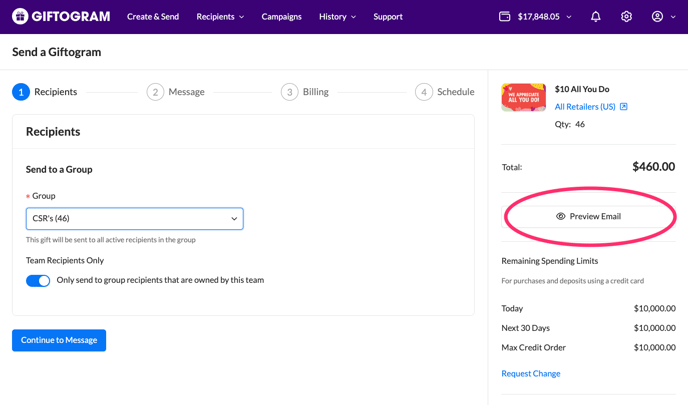This screenshot has height=405, width=688.
Task: Open the settings gear icon
Action: coord(626,17)
